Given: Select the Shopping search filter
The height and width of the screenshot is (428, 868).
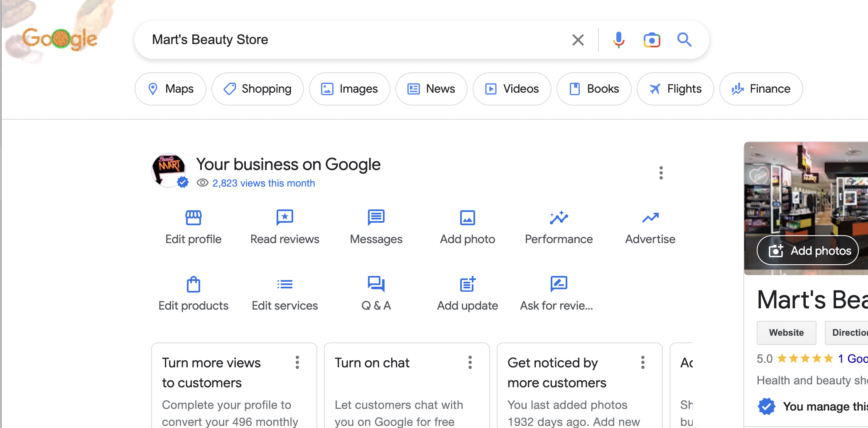Looking at the screenshot, I should point(257,89).
